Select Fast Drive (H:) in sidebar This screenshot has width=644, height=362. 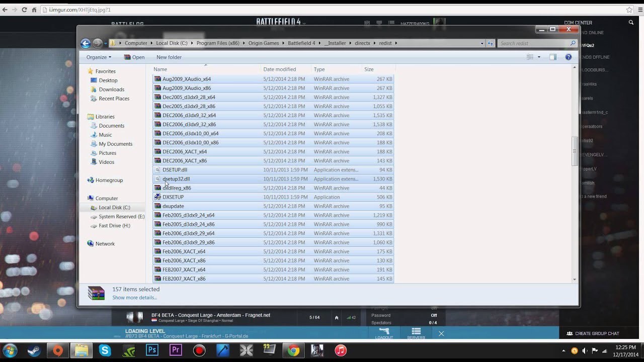(x=114, y=225)
